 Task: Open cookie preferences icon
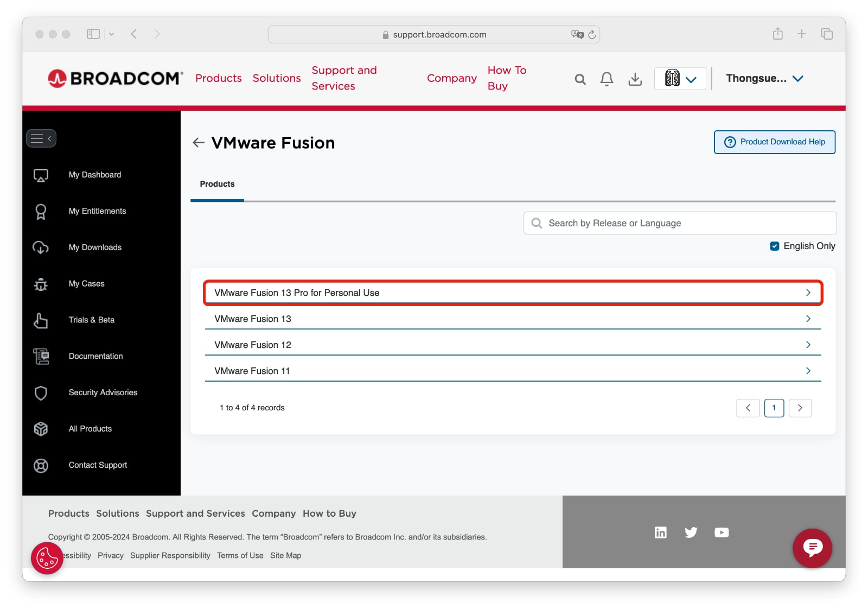[x=47, y=558]
